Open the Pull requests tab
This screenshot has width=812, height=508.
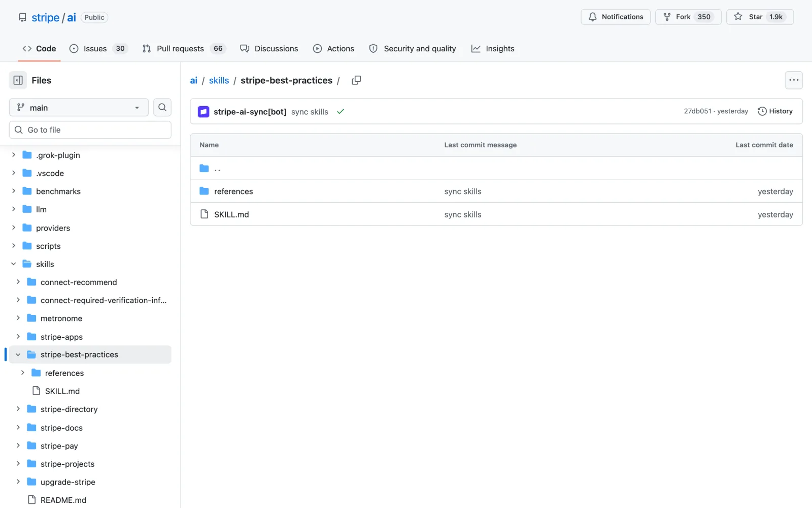tap(184, 49)
